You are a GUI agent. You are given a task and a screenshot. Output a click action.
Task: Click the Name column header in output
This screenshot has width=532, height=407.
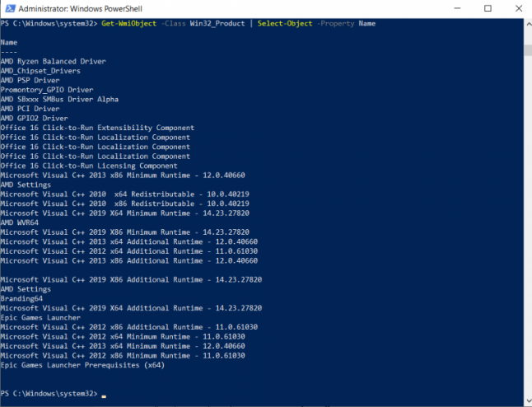point(9,43)
